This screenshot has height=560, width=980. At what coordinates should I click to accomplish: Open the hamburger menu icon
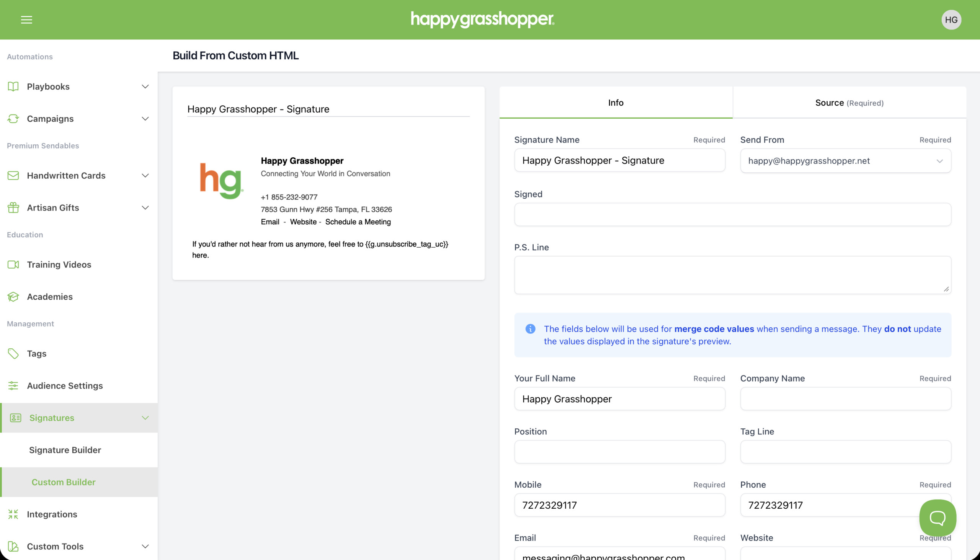click(26, 20)
